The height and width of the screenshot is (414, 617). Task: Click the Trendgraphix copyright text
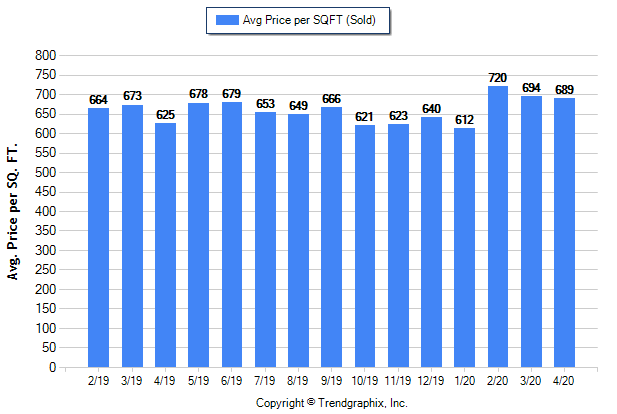[x=332, y=403]
